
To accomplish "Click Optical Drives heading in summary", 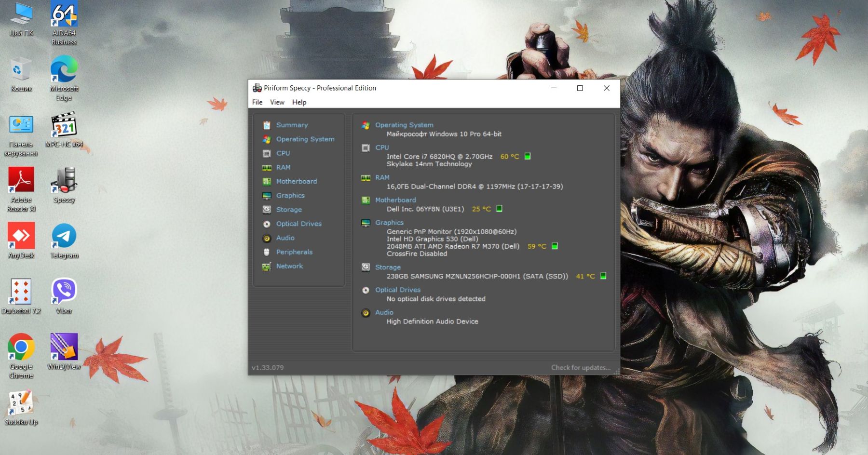I will tap(398, 290).
